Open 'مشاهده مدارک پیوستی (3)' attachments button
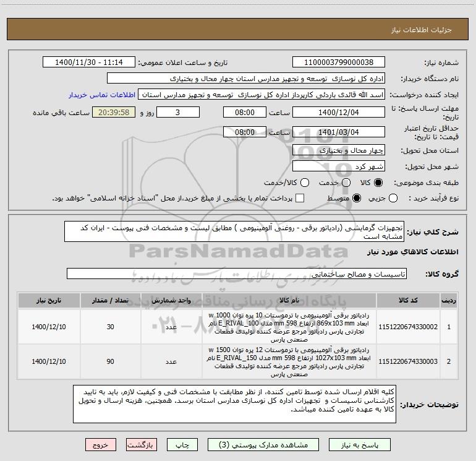This screenshot has height=461, width=476. point(263,445)
